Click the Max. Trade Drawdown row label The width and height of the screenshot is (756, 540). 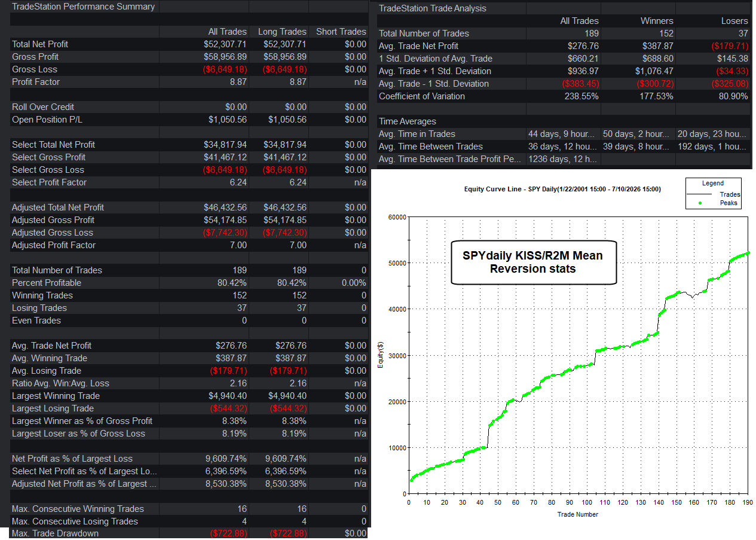tap(55, 533)
